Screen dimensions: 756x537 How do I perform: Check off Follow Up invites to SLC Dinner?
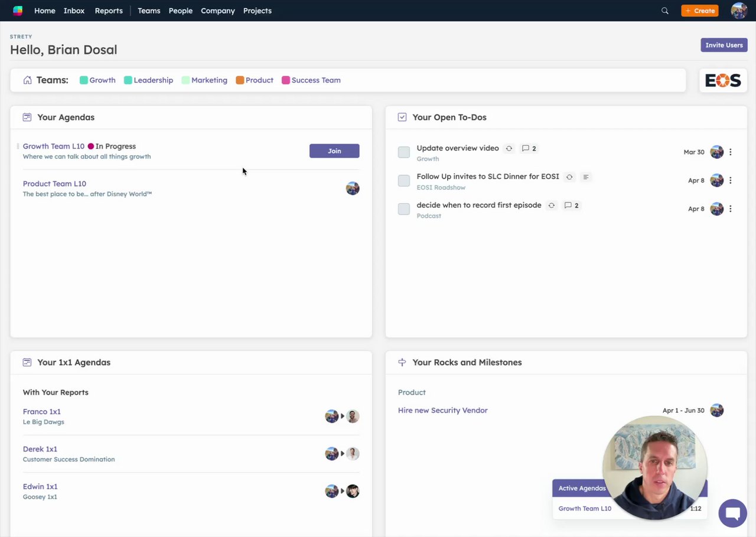point(404,180)
